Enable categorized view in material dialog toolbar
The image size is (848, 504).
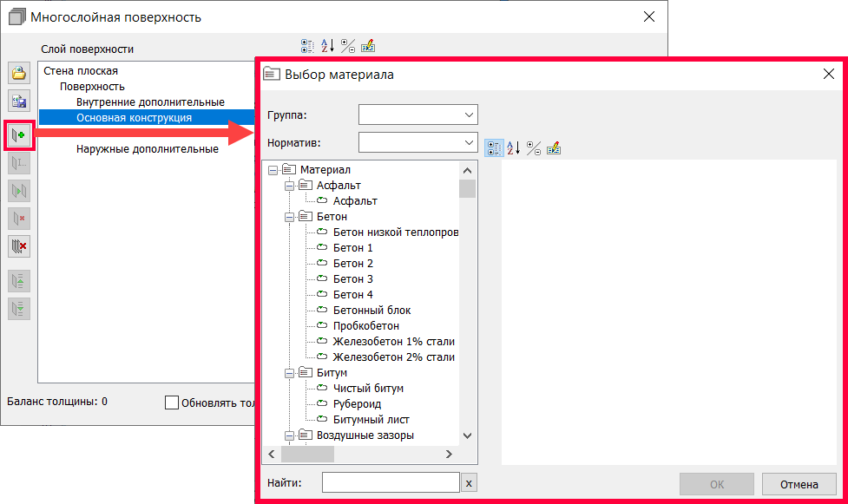[494, 148]
